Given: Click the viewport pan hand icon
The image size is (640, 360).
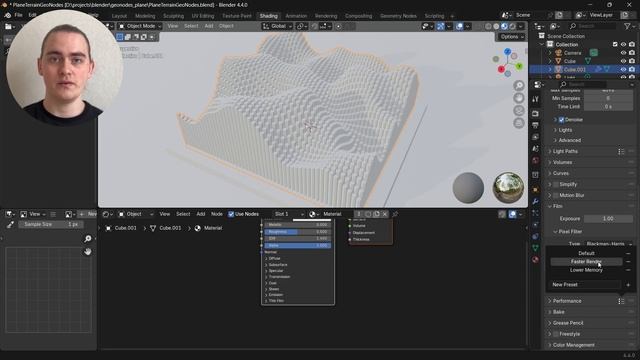Looking at the screenshot, I should (519, 98).
